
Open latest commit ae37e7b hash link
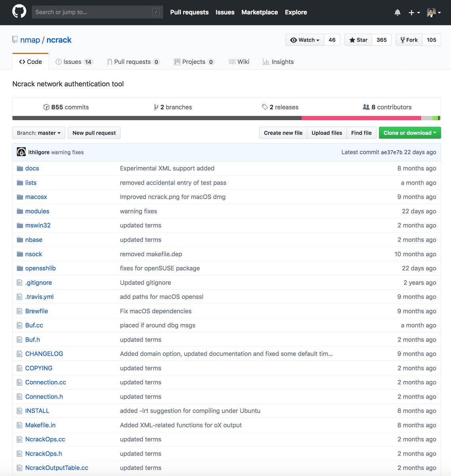(391, 152)
